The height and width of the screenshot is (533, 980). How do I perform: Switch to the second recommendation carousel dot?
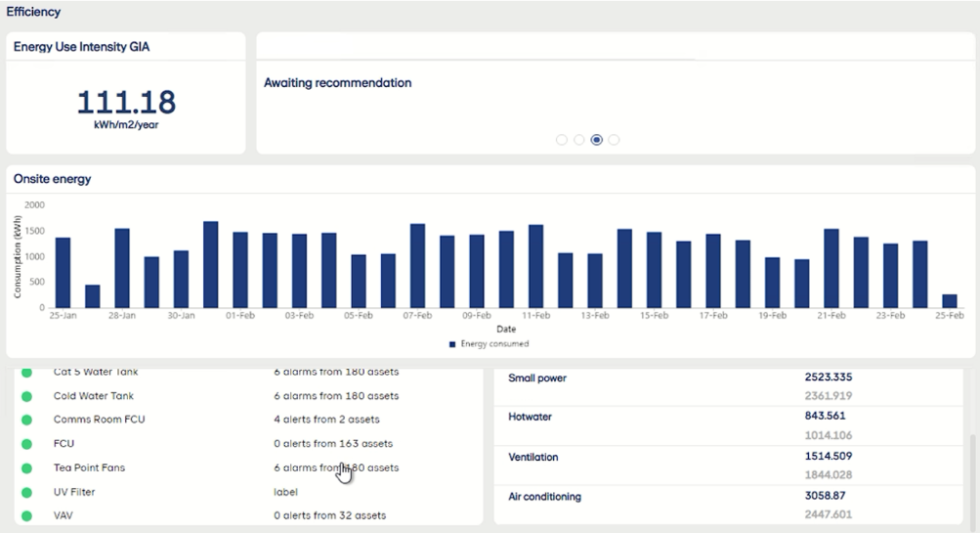coord(578,140)
